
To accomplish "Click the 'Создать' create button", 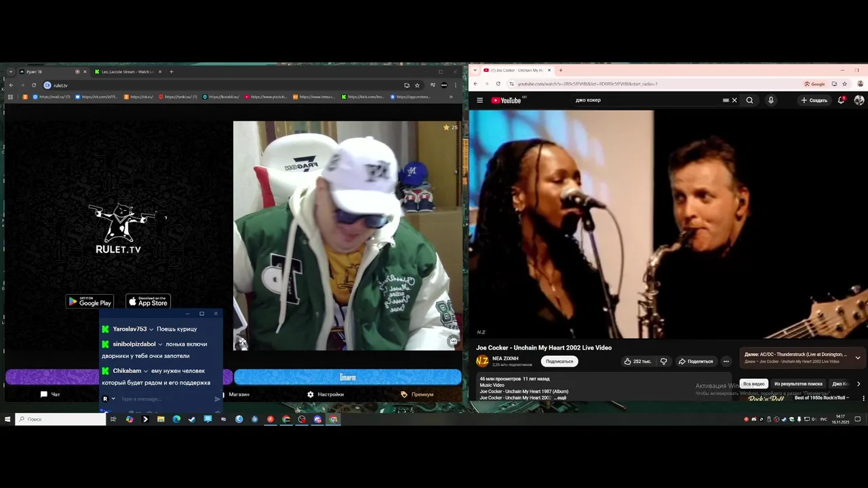I will (814, 100).
